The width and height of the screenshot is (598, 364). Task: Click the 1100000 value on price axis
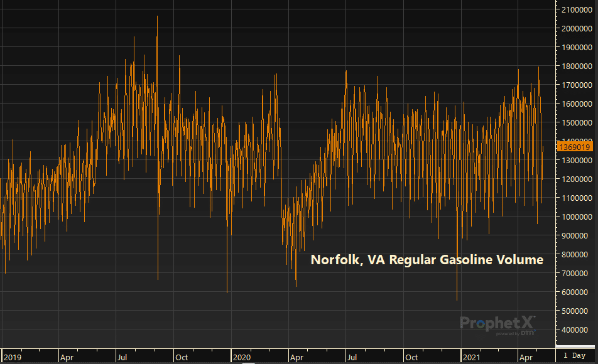pos(577,198)
